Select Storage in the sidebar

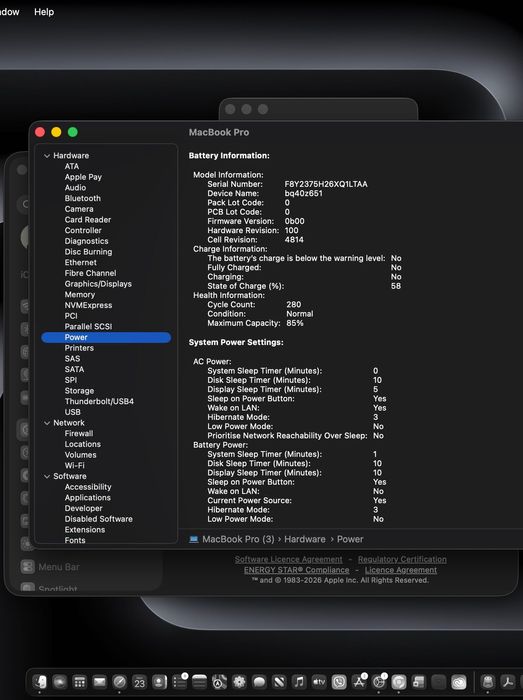point(79,391)
